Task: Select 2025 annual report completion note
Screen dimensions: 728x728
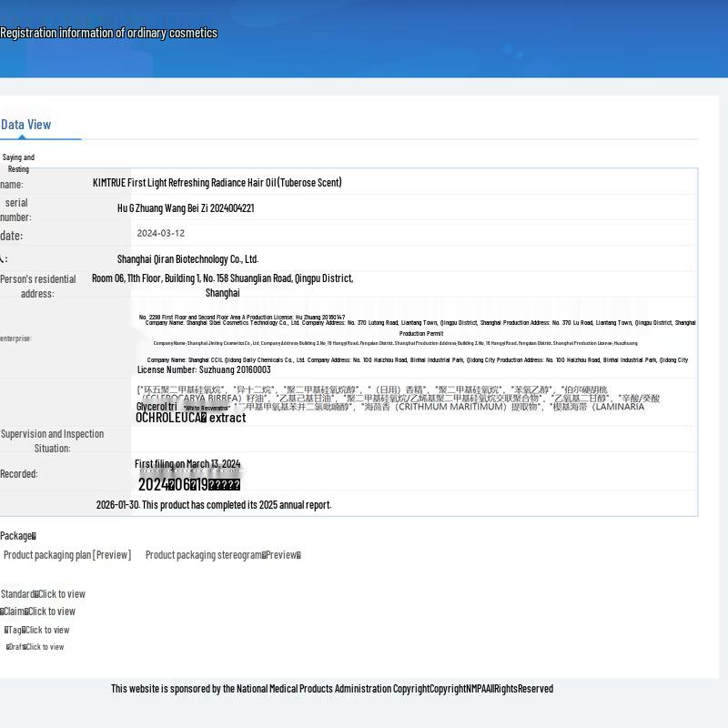Action: coord(214,505)
